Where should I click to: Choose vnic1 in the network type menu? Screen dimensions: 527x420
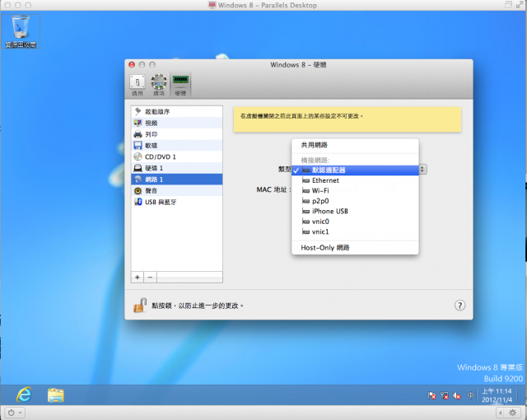(355, 231)
